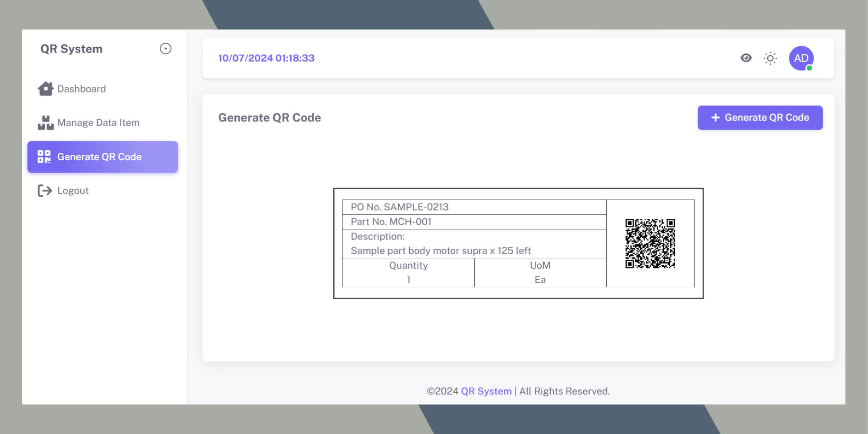Select Generate QR Code sidebar item
Screen dimensions: 868x434
[x=102, y=157]
